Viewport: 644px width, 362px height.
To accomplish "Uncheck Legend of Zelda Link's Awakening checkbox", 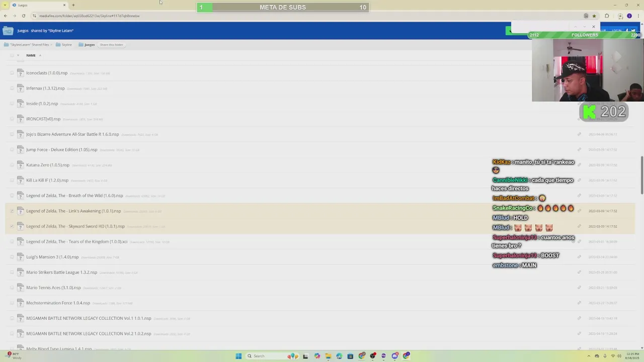I will click(x=12, y=211).
